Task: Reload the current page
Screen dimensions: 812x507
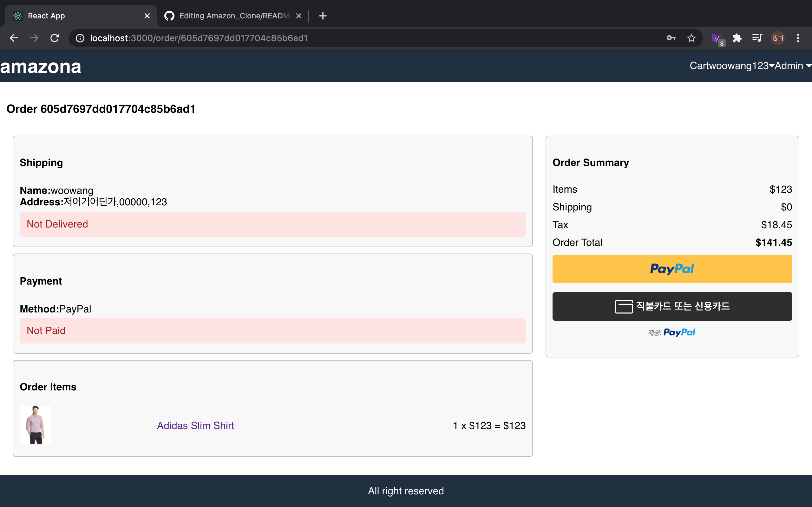Action: (x=55, y=38)
